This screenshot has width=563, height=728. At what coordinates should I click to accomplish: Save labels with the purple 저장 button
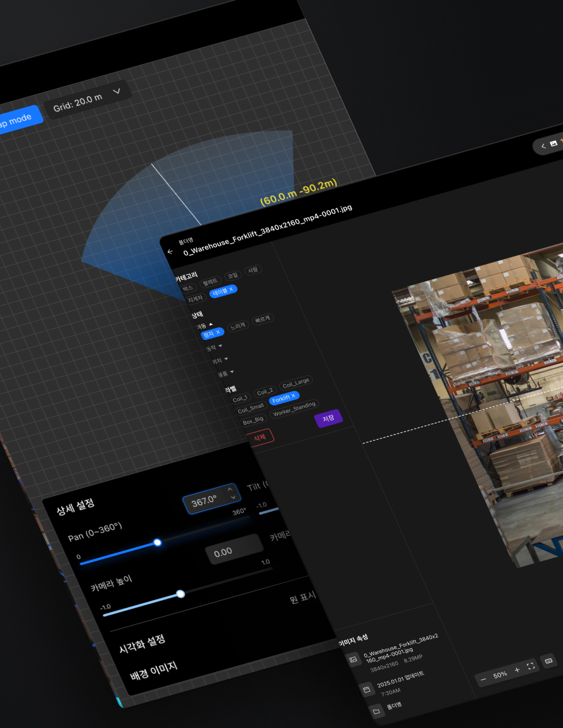pos(329,418)
